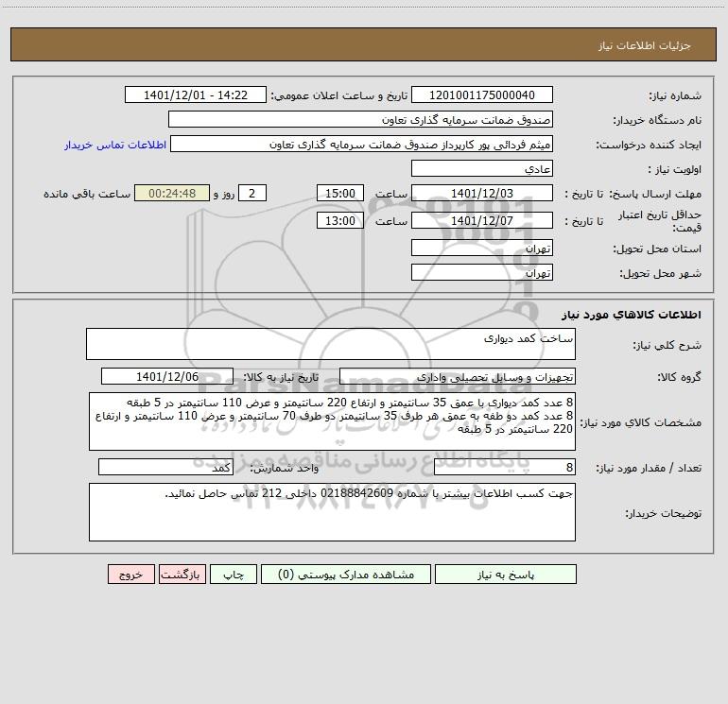Click remaining days field showing 2
Viewport: 728px width, 704px height.
(252, 194)
